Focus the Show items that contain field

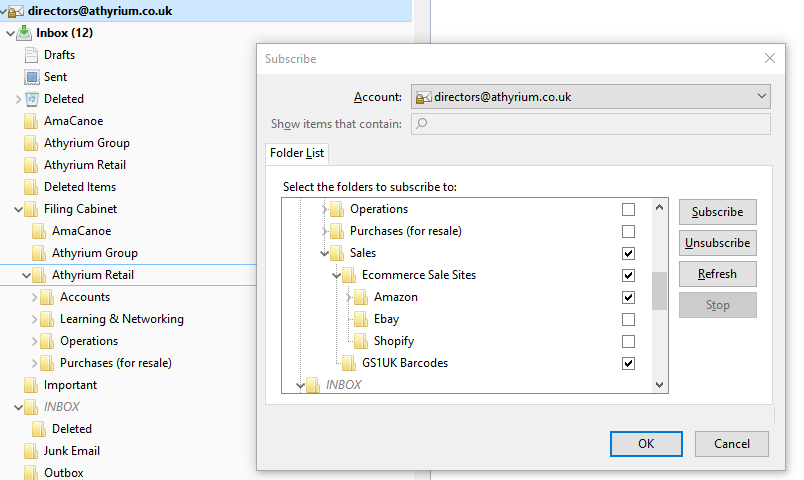591,124
